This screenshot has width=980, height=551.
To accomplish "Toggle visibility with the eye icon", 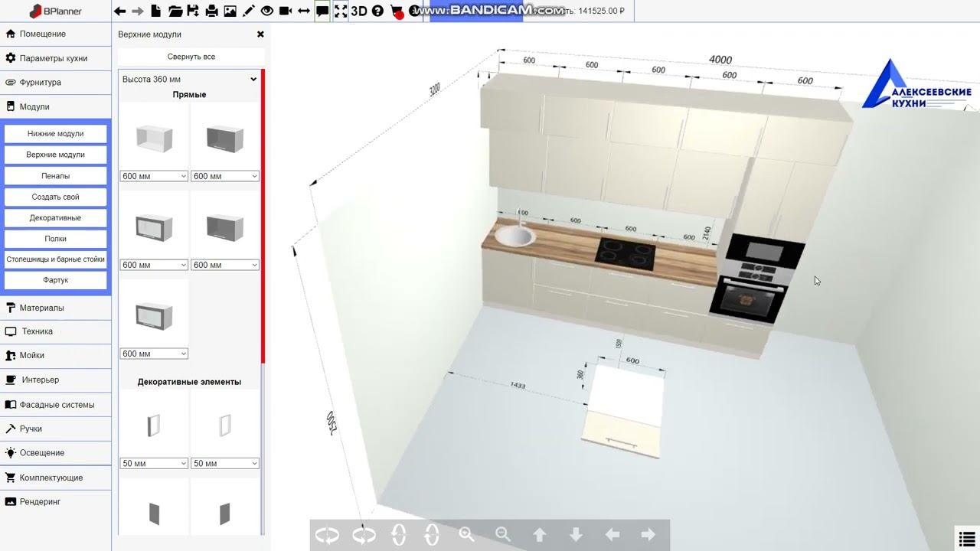I will pos(266,11).
